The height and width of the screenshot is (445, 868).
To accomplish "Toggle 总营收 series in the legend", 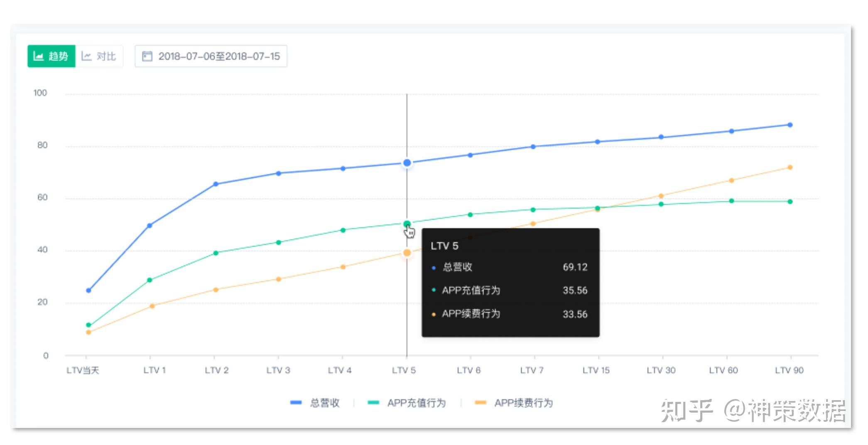I will (x=315, y=403).
